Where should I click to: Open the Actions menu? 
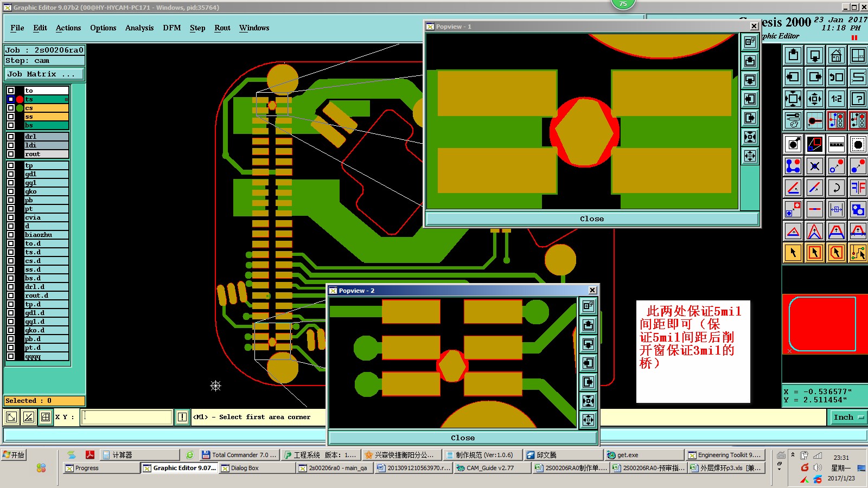click(x=68, y=28)
